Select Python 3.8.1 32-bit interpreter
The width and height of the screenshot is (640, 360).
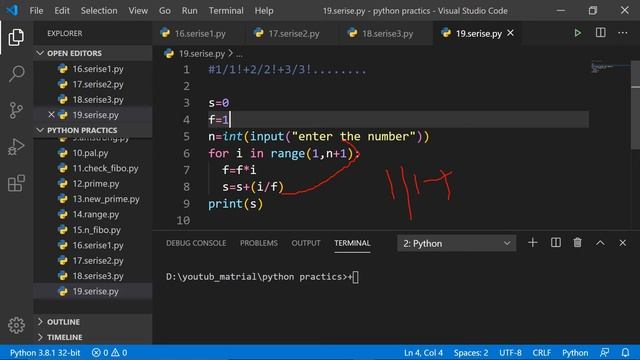45,352
